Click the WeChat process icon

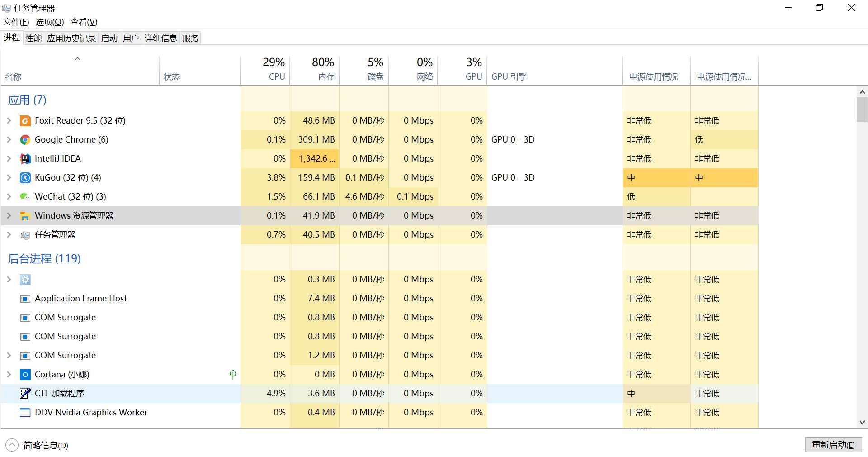click(25, 197)
